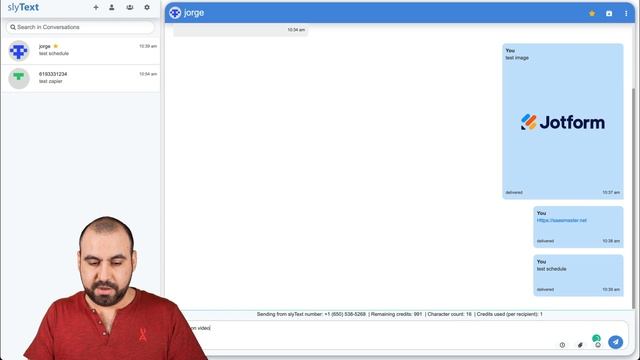Click the 'test schedule' sent message bubble
Screen dimensions: 640x360
578,276
